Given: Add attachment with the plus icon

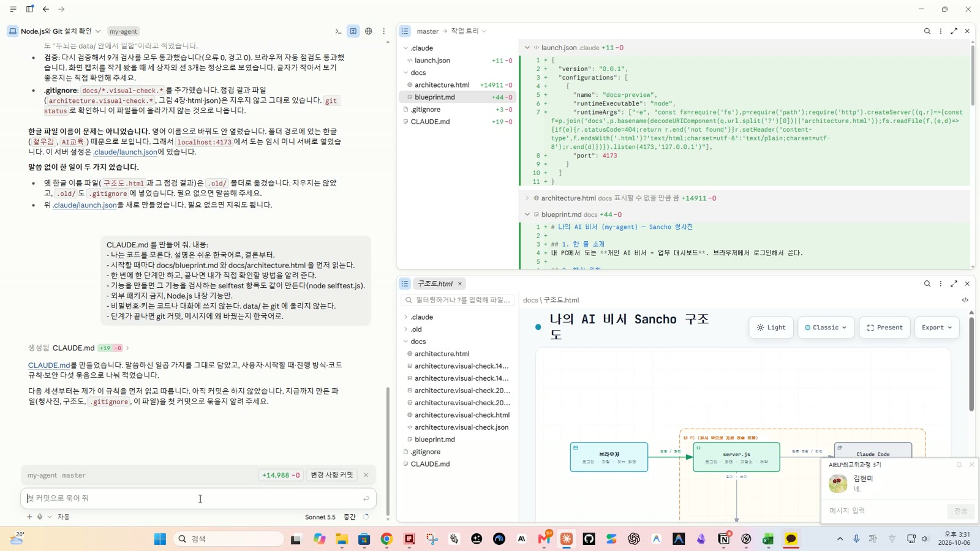Looking at the screenshot, I should [x=29, y=517].
